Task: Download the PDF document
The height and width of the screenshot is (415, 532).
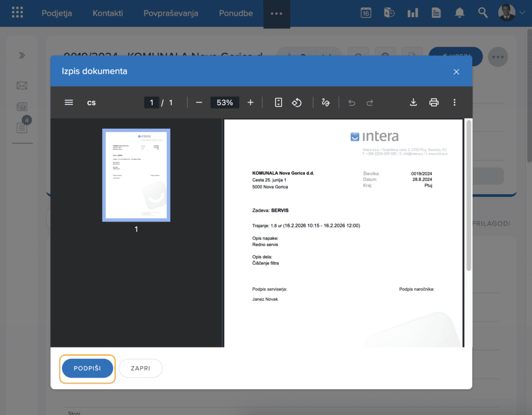Action: (414, 102)
